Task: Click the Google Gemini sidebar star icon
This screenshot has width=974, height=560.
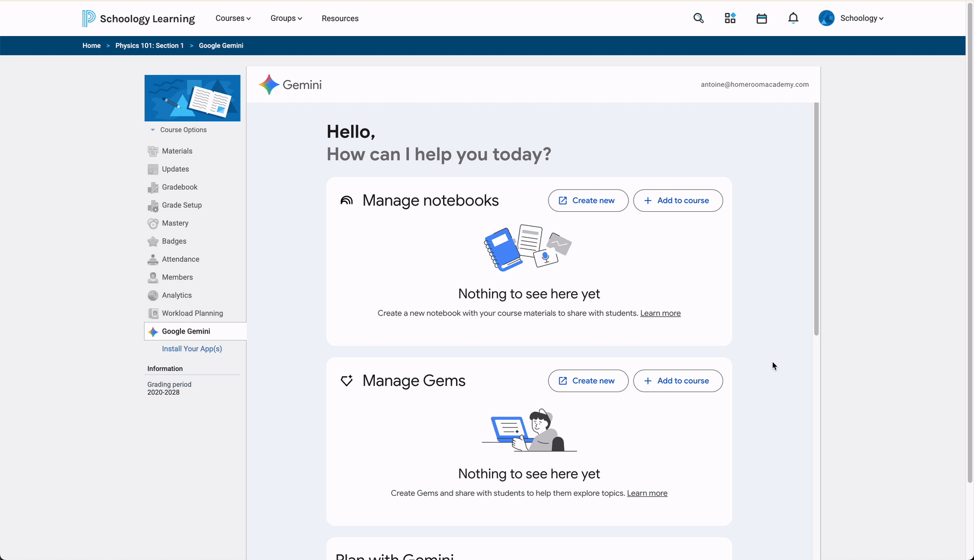Action: [153, 332]
